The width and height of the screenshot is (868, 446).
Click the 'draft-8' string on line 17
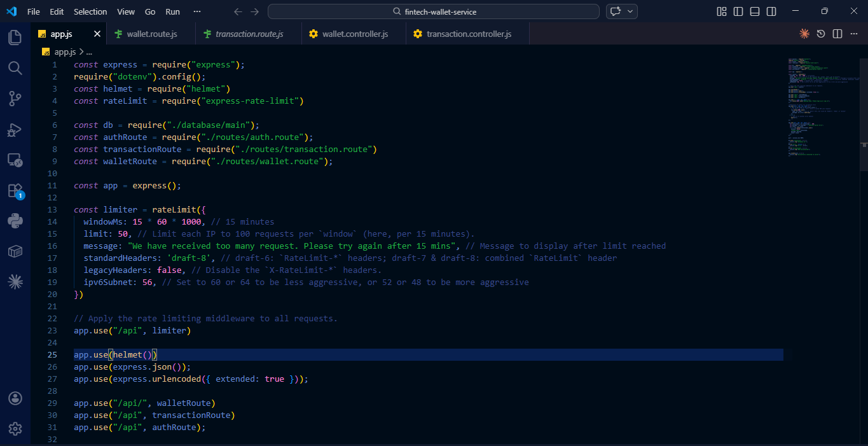coord(189,258)
